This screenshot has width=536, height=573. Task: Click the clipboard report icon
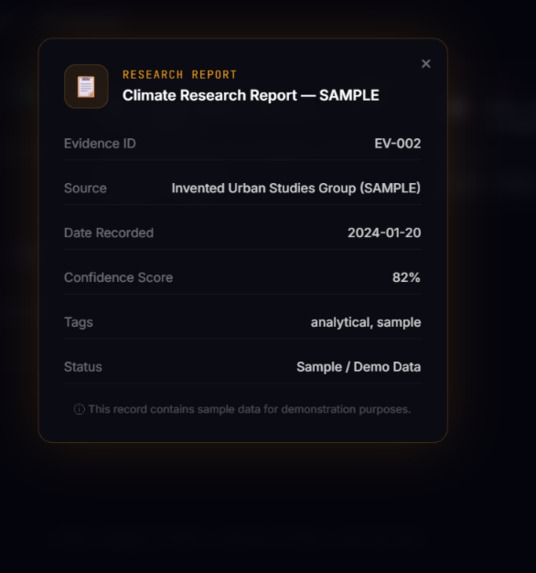pos(86,87)
